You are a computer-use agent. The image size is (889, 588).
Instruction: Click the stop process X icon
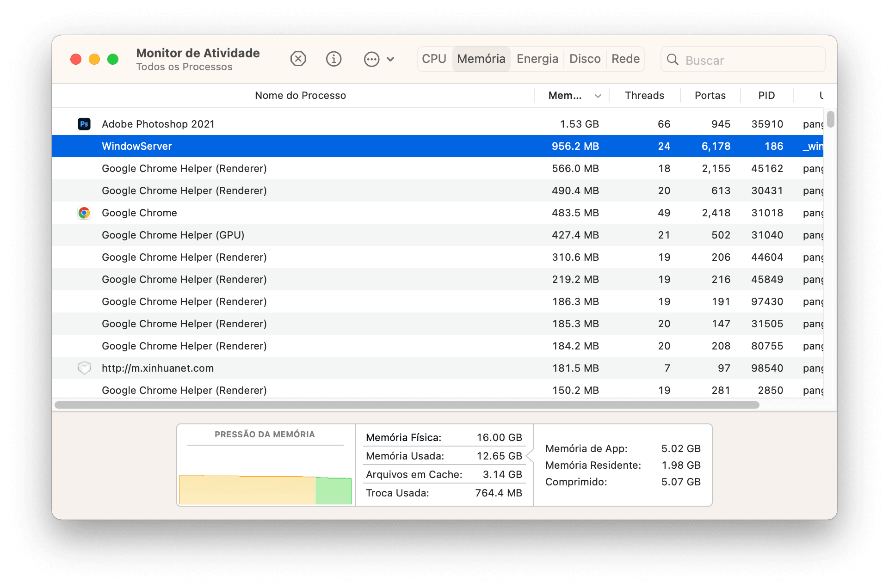coord(298,59)
